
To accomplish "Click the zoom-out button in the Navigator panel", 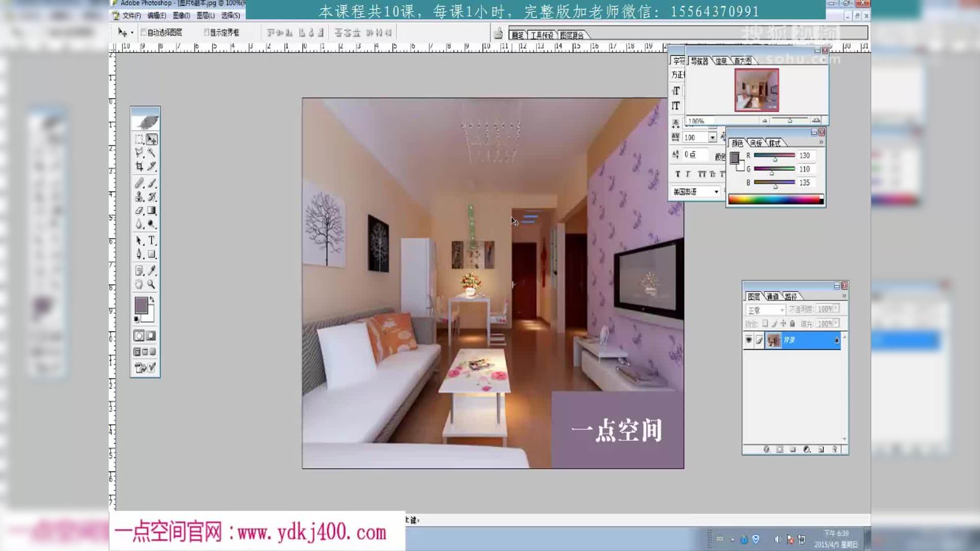I will 766,120.
